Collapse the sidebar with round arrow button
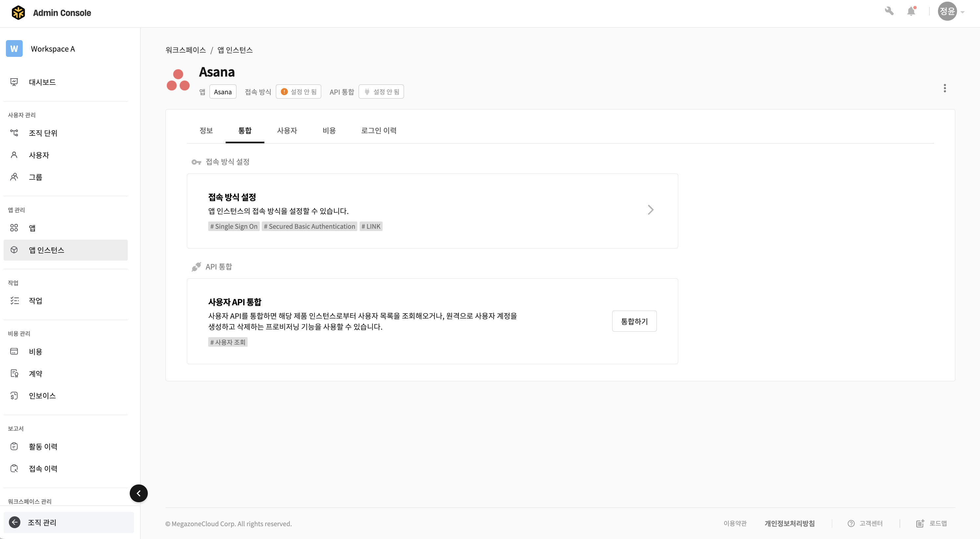This screenshot has height=539, width=980. point(139,493)
